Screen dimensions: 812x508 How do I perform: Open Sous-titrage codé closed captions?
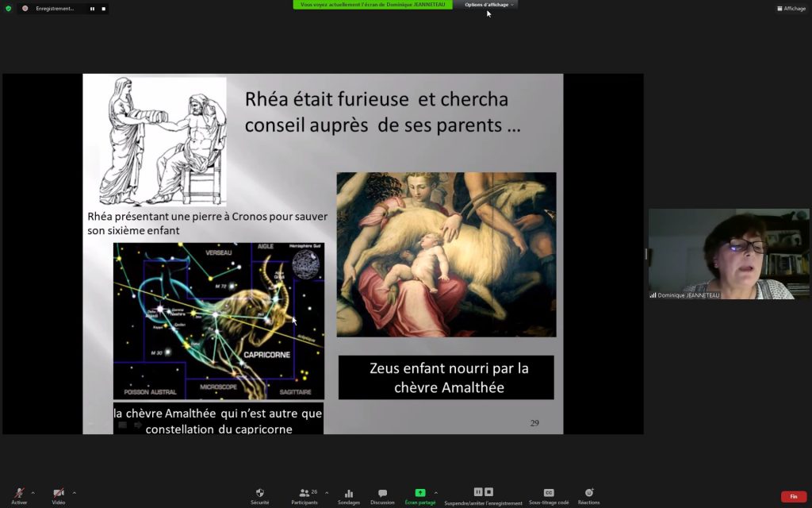[549, 496]
